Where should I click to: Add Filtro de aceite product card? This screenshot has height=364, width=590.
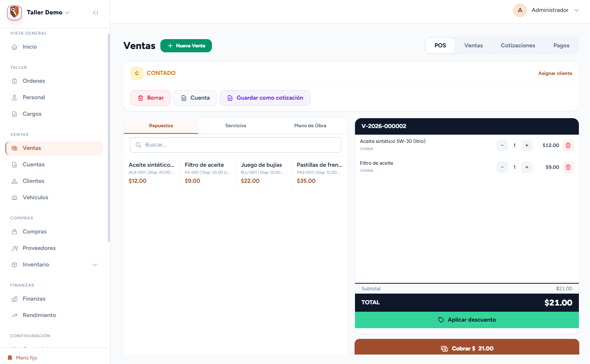(x=207, y=173)
